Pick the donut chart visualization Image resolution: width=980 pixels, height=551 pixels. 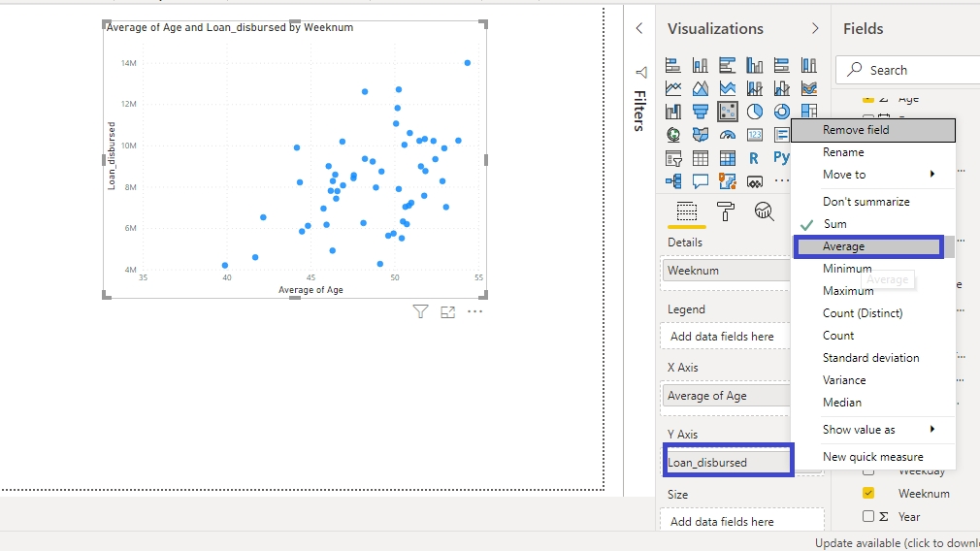[x=781, y=112]
